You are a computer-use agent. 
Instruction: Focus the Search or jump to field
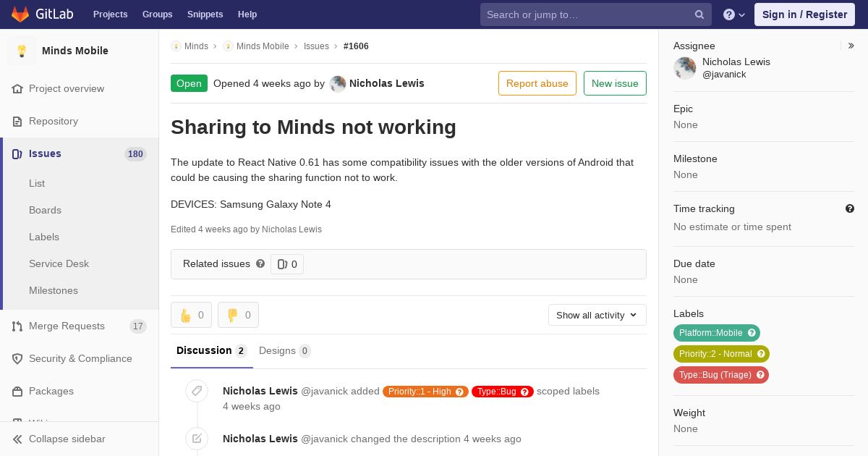(596, 14)
